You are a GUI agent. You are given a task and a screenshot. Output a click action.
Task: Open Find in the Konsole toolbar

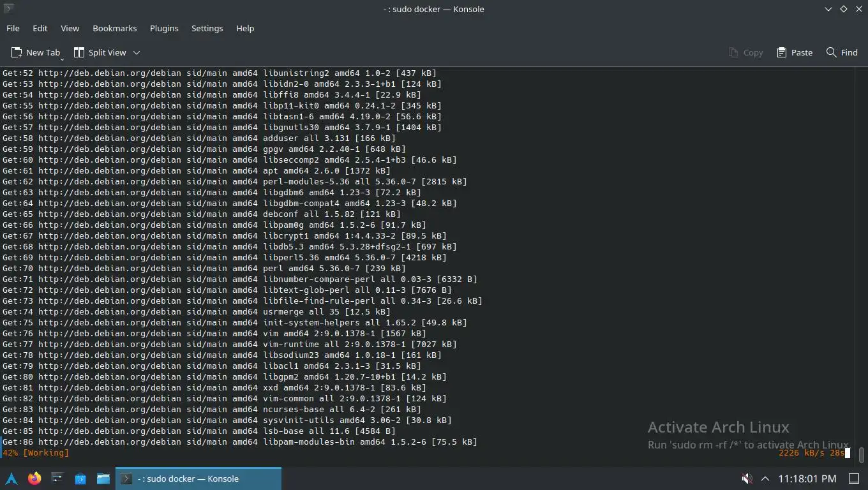pos(842,52)
